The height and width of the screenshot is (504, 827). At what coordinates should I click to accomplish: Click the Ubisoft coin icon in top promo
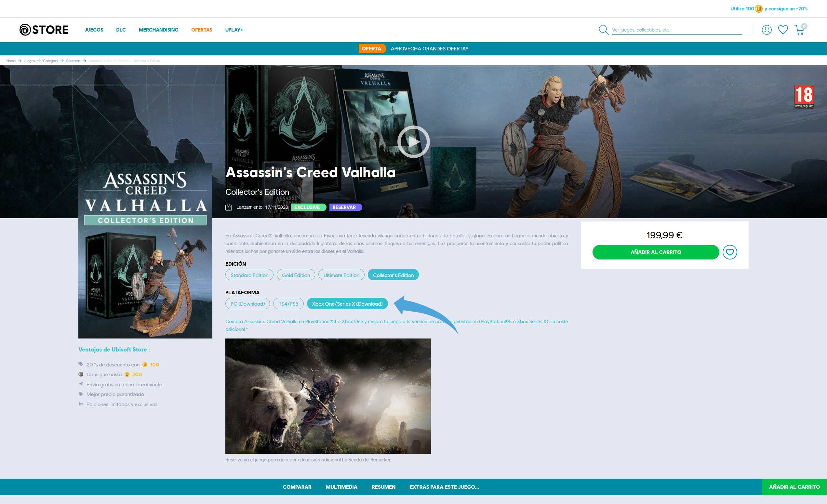point(758,9)
